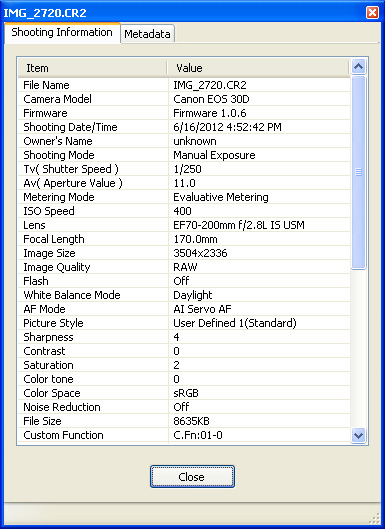Select the Av( Aperture Value ) row label
The image size is (385, 529).
[73, 183]
